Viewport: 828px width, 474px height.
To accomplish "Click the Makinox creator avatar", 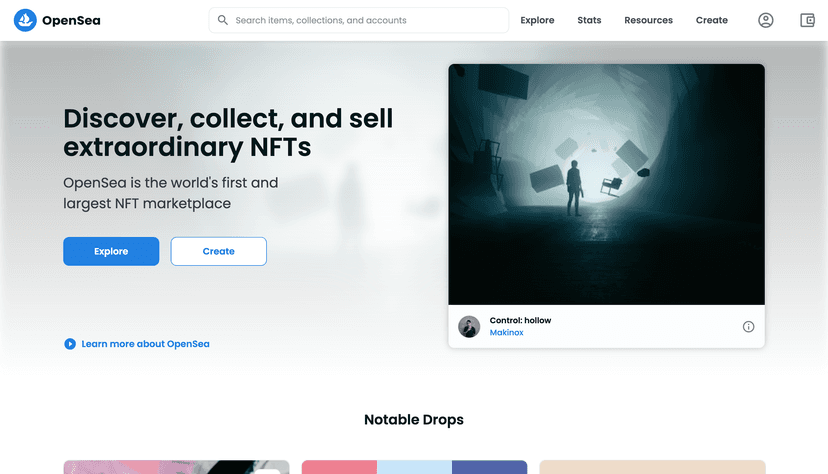I will pyautogui.click(x=469, y=327).
